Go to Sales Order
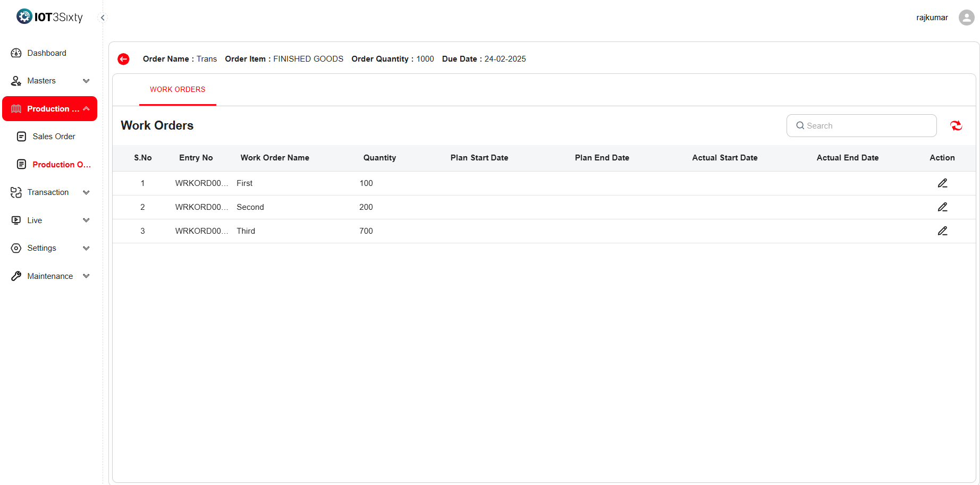 click(54, 137)
